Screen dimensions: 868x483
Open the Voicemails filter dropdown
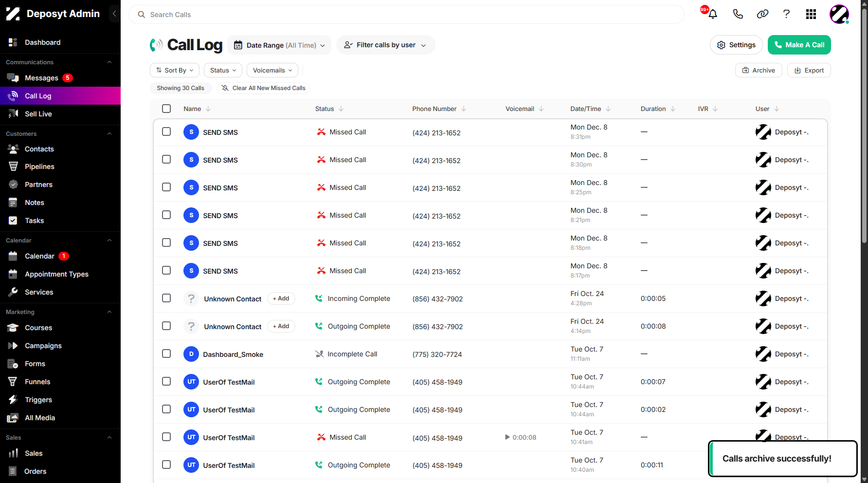pyautogui.click(x=272, y=70)
